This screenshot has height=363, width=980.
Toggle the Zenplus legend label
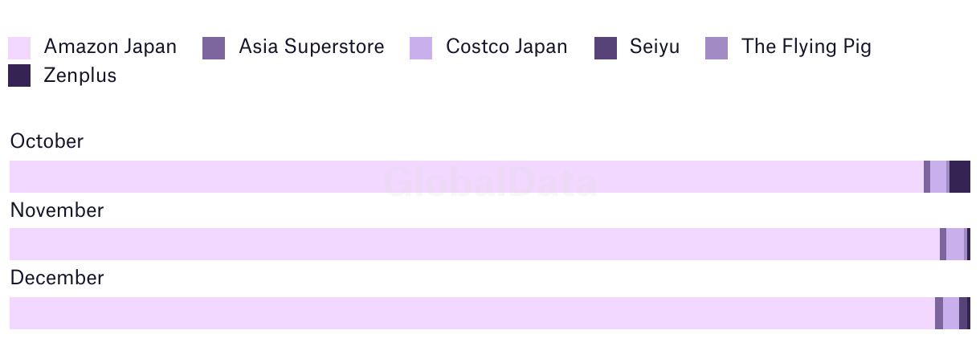(80, 75)
